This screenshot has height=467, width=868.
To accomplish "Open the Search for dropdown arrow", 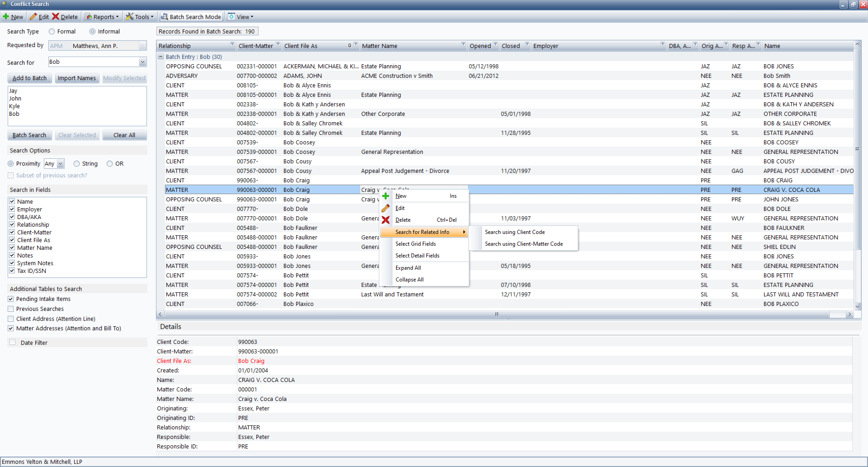I will point(143,62).
